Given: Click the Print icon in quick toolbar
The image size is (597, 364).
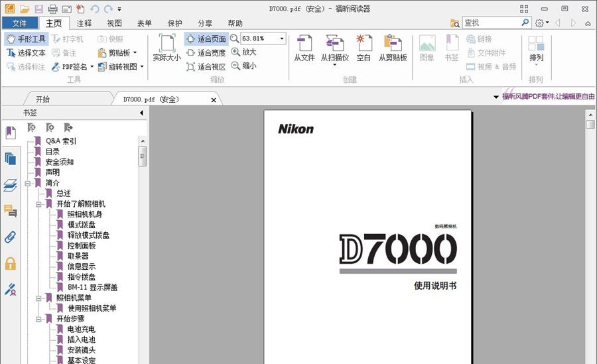Looking at the screenshot, I should click(x=52, y=9).
